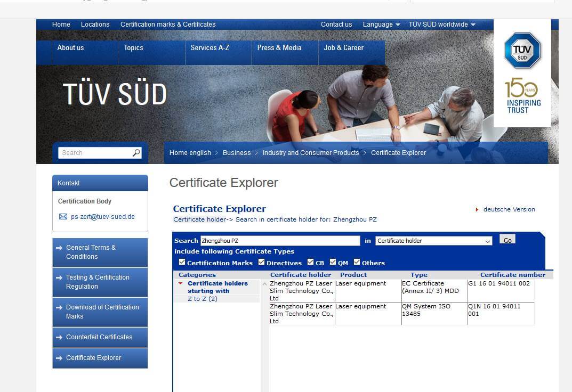Screen dimensions: 572x392
Task: Click arrow icon beside Counterfeit Certificates
Action: click(x=59, y=337)
